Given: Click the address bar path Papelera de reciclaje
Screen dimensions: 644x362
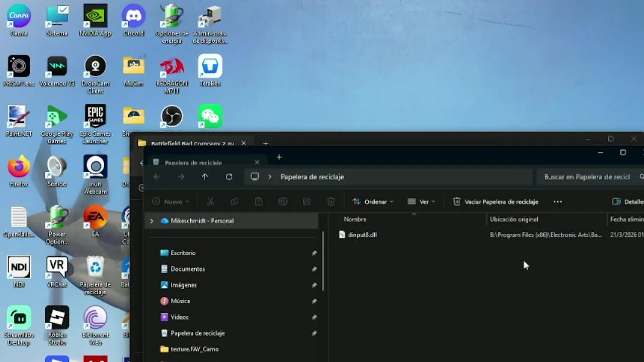Looking at the screenshot, I should tap(312, 177).
